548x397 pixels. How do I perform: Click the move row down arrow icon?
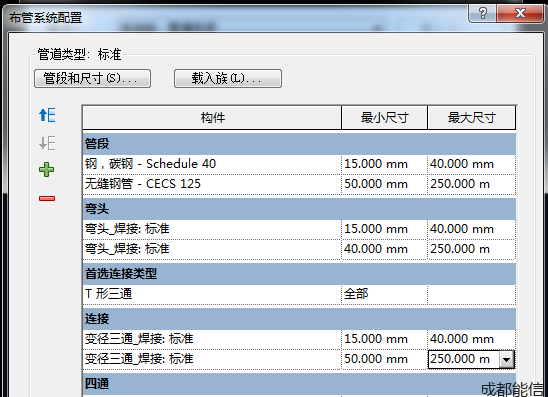[47, 143]
